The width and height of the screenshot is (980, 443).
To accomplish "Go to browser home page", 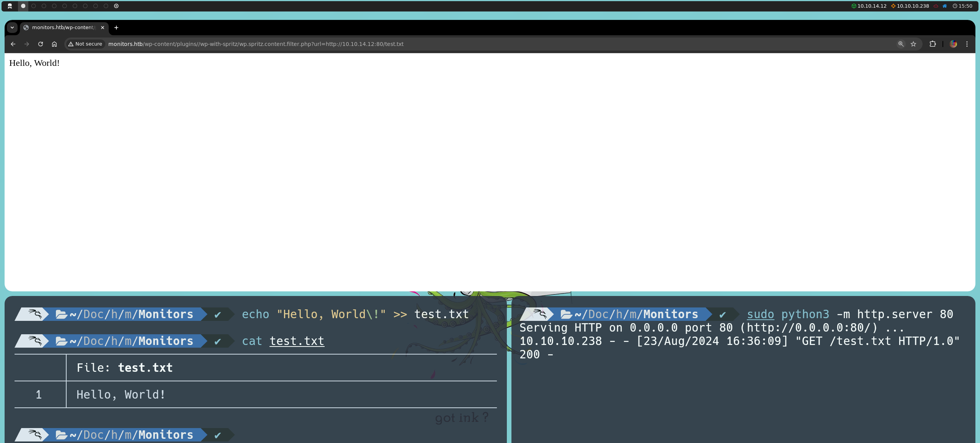I will (x=54, y=44).
